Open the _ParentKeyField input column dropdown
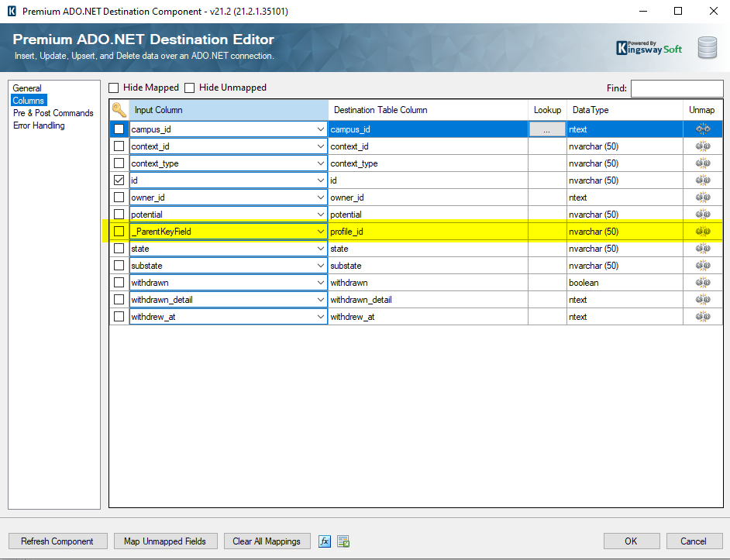The height and width of the screenshot is (560, 730). coord(320,232)
